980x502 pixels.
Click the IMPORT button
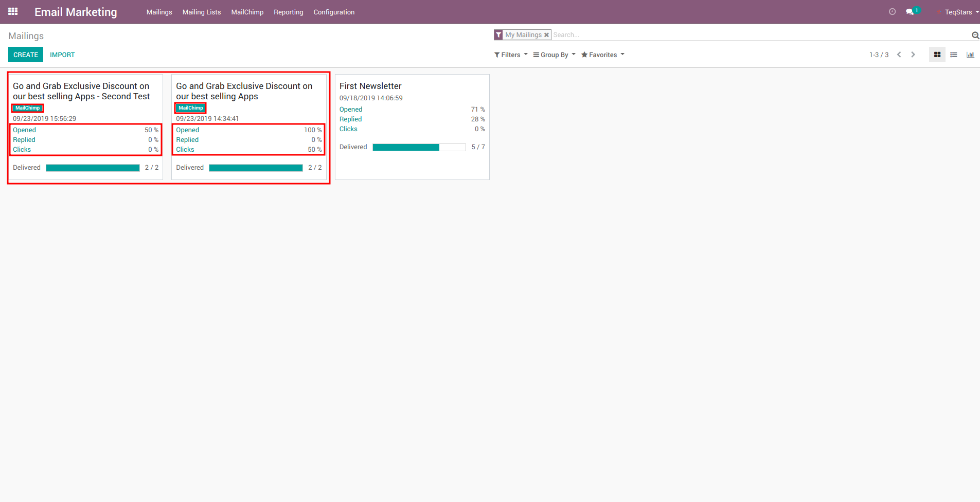coord(62,55)
